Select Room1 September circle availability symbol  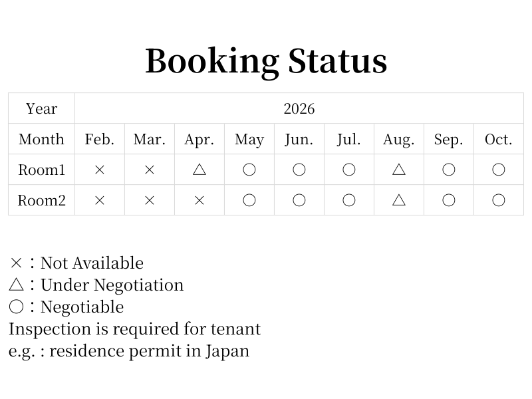click(449, 170)
